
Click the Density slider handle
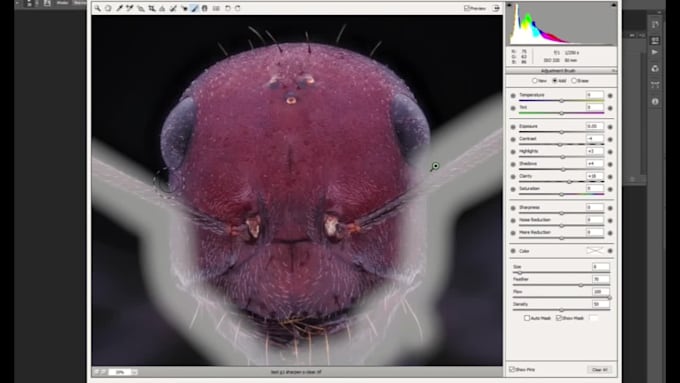tap(562, 310)
